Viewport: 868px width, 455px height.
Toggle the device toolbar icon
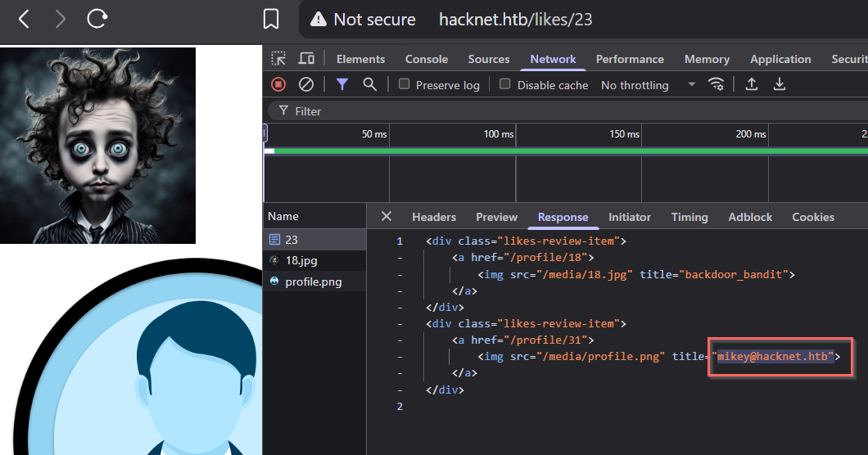coord(306,59)
